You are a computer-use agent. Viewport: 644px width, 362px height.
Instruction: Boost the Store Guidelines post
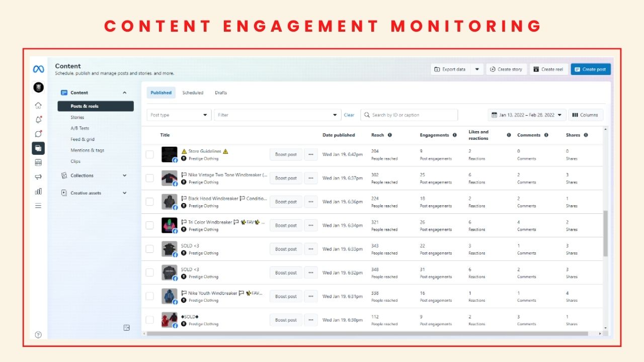click(286, 154)
